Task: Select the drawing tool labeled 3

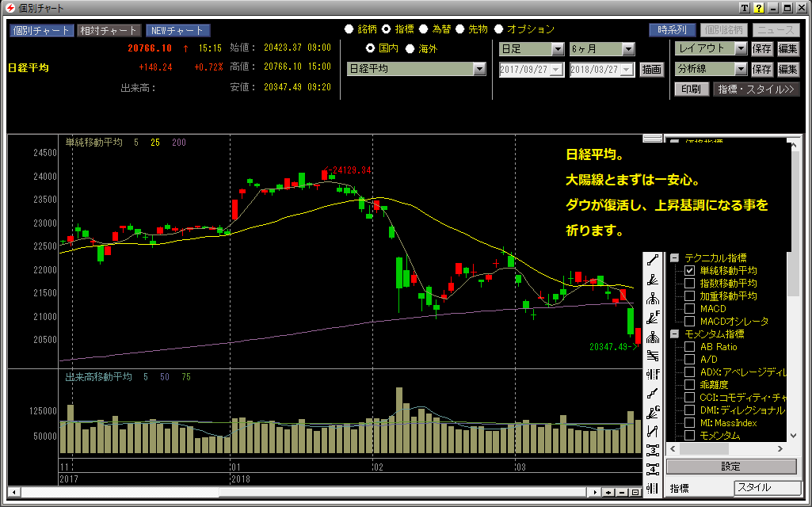Action: tap(653, 451)
